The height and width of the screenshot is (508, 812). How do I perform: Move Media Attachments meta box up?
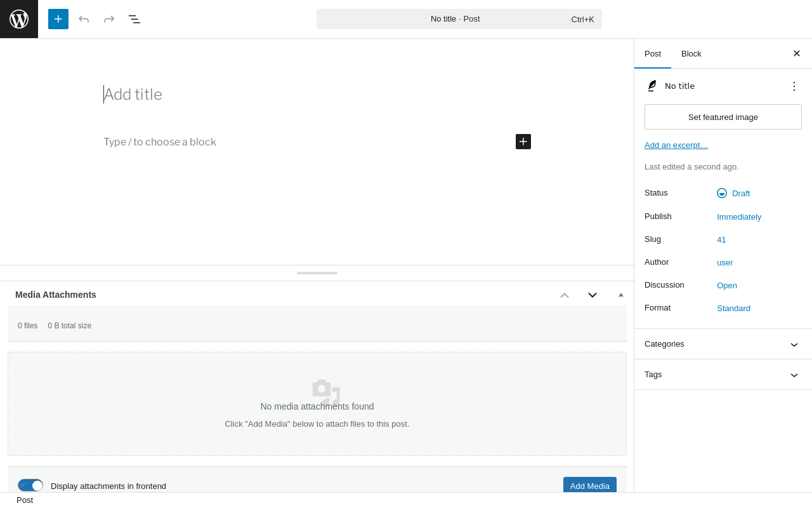click(565, 295)
